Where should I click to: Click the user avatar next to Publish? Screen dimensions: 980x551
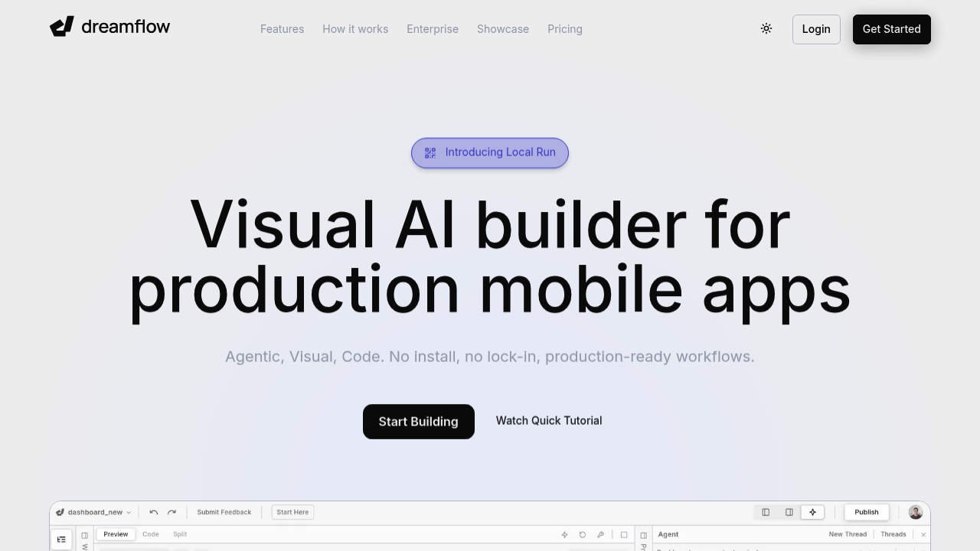coord(916,513)
